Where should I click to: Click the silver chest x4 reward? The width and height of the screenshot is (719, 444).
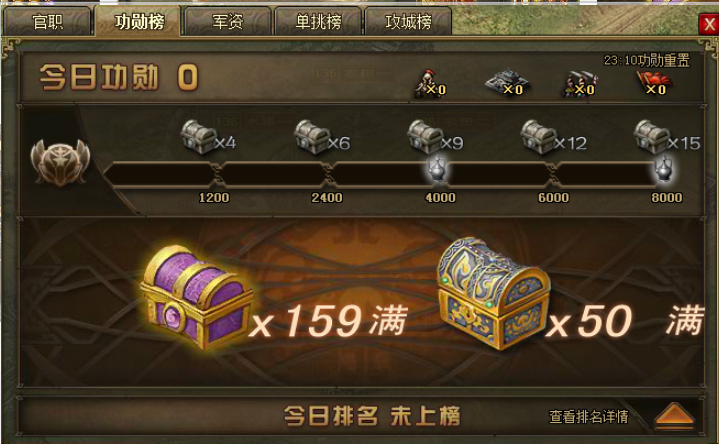[199, 137]
